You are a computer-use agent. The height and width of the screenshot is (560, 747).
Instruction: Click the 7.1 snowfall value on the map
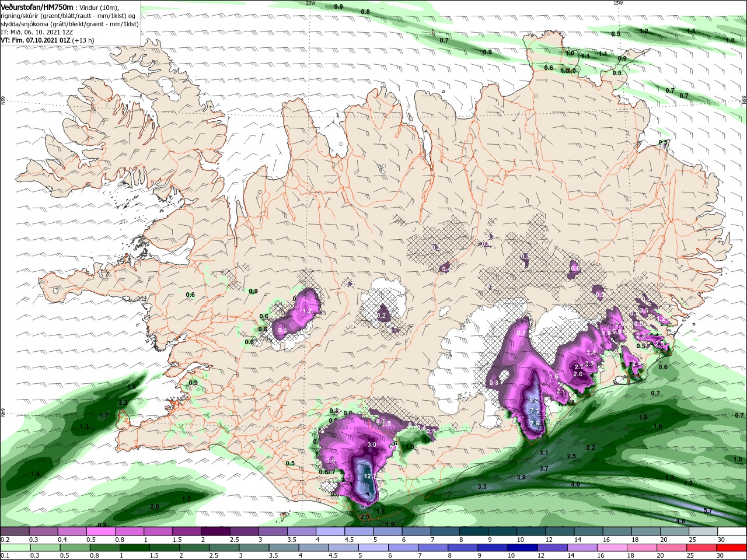tap(533, 412)
